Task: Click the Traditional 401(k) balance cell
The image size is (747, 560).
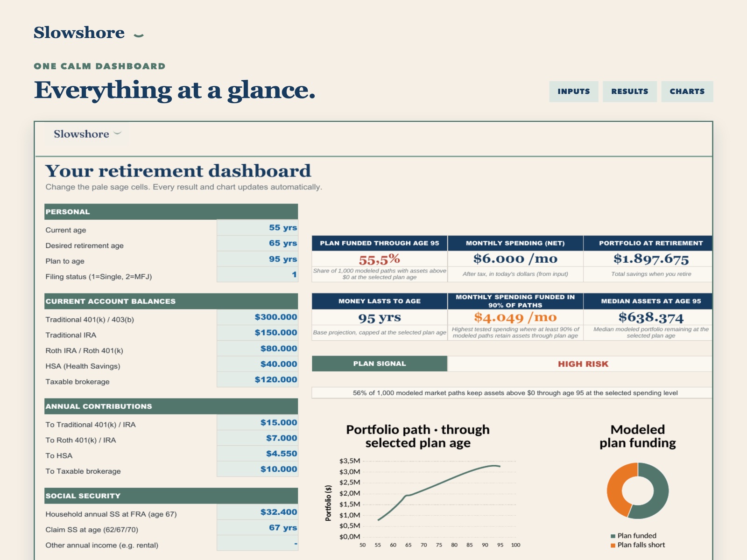Action: (257, 317)
